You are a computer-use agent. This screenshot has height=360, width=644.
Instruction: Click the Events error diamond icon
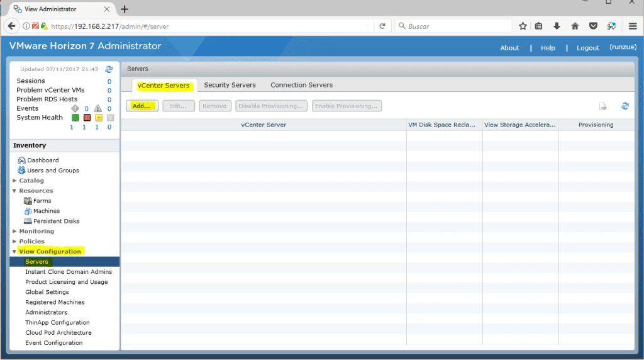75,108
